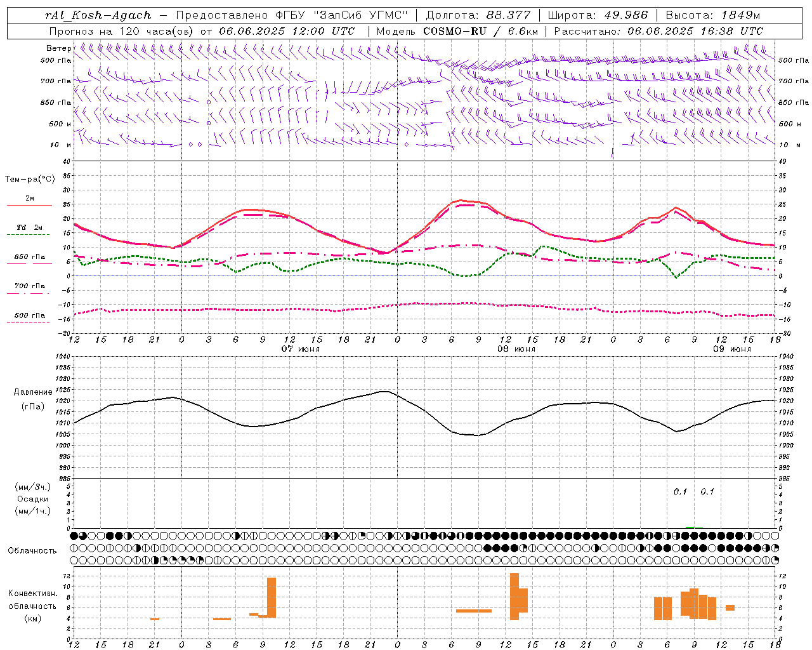
Task: Click the model name COSMO-RU / 6.6км
Action: click(x=480, y=31)
